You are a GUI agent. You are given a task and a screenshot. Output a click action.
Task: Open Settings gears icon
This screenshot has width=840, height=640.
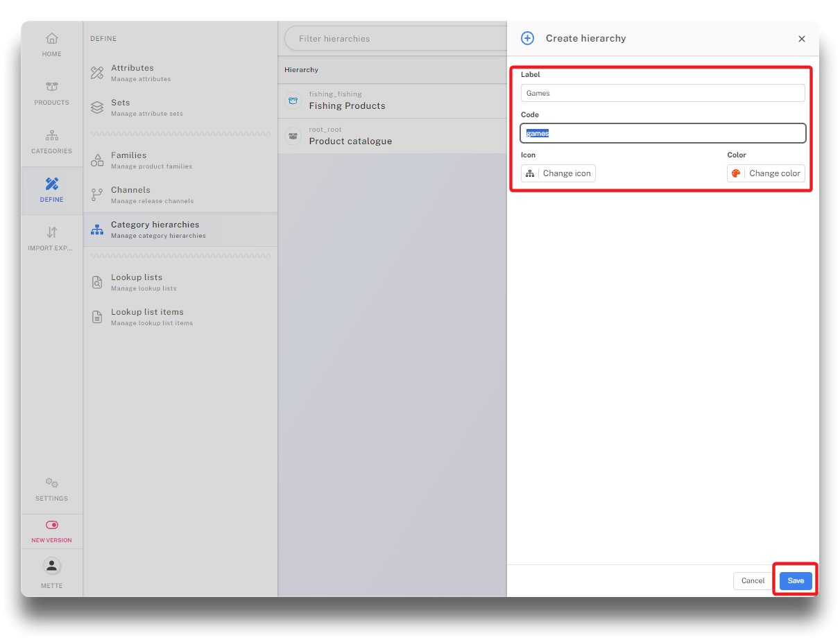click(x=51, y=483)
